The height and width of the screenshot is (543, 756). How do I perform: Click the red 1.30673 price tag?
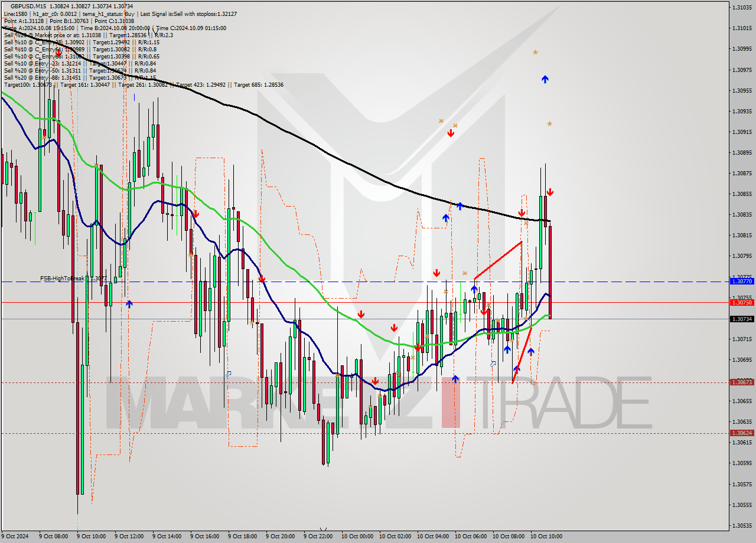tap(742, 382)
